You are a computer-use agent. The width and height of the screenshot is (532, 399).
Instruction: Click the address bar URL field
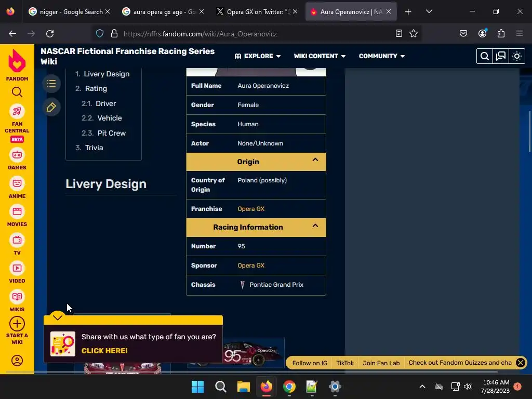[x=256, y=34]
